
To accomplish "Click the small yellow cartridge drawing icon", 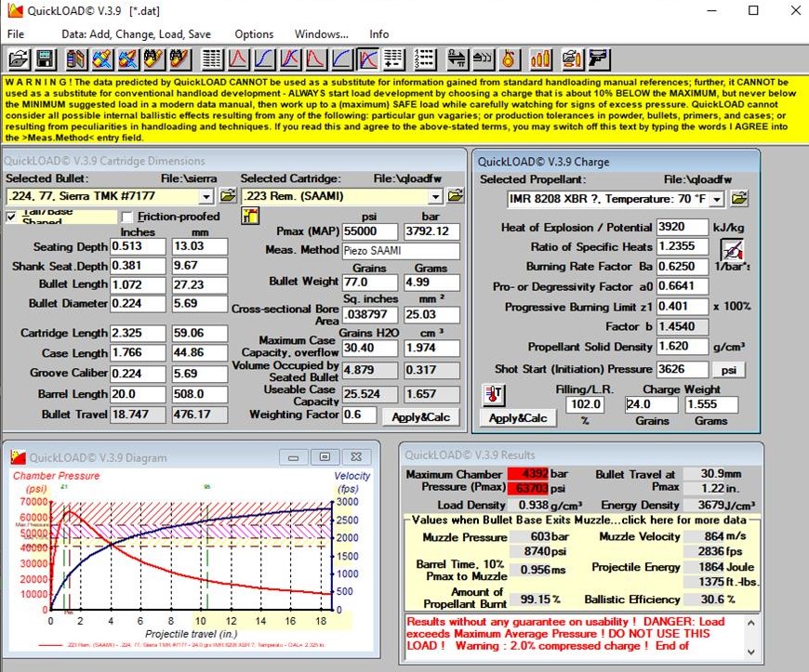I will point(250,216).
